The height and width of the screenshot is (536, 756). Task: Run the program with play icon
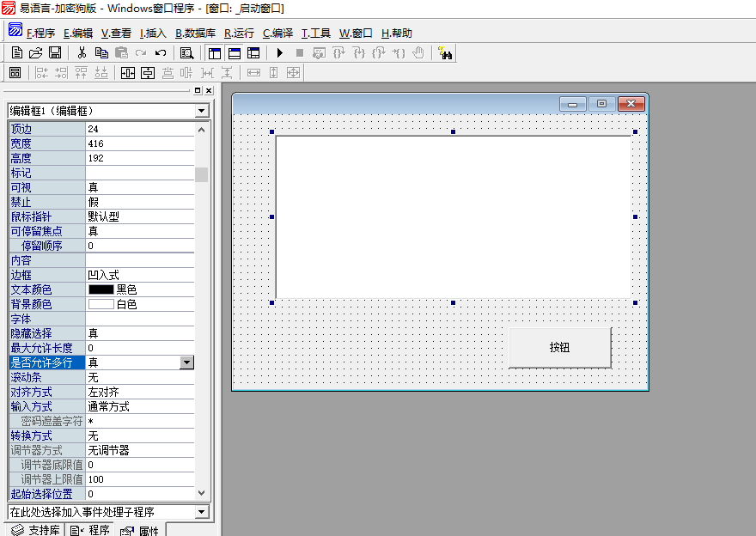[280, 53]
